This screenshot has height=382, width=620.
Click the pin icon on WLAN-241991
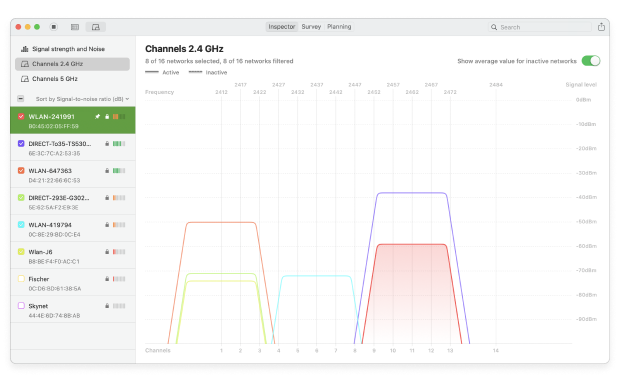point(98,117)
